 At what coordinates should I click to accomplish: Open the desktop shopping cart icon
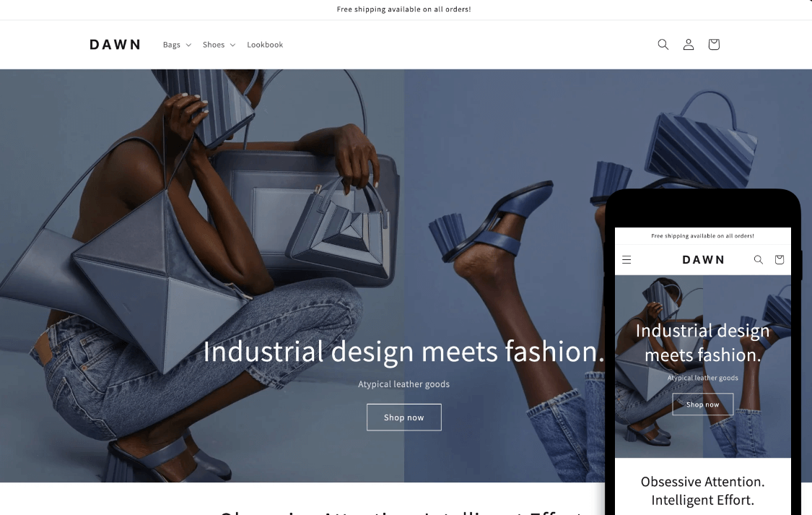pyautogui.click(x=714, y=45)
